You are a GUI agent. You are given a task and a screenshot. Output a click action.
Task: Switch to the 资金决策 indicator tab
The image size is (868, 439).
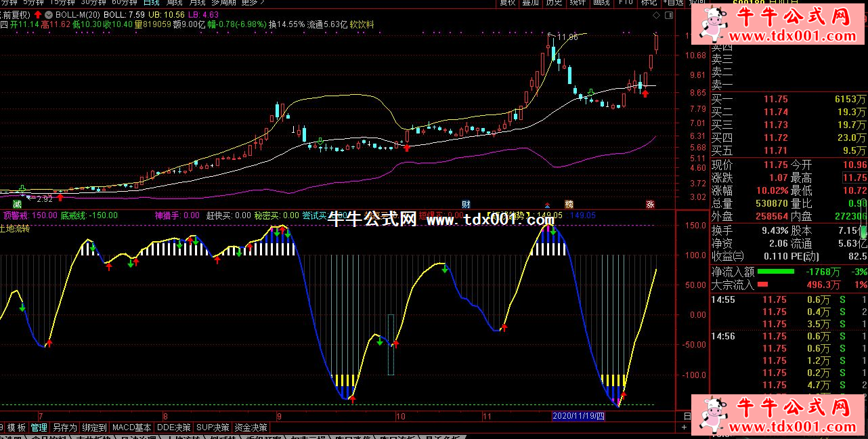[x=251, y=427]
